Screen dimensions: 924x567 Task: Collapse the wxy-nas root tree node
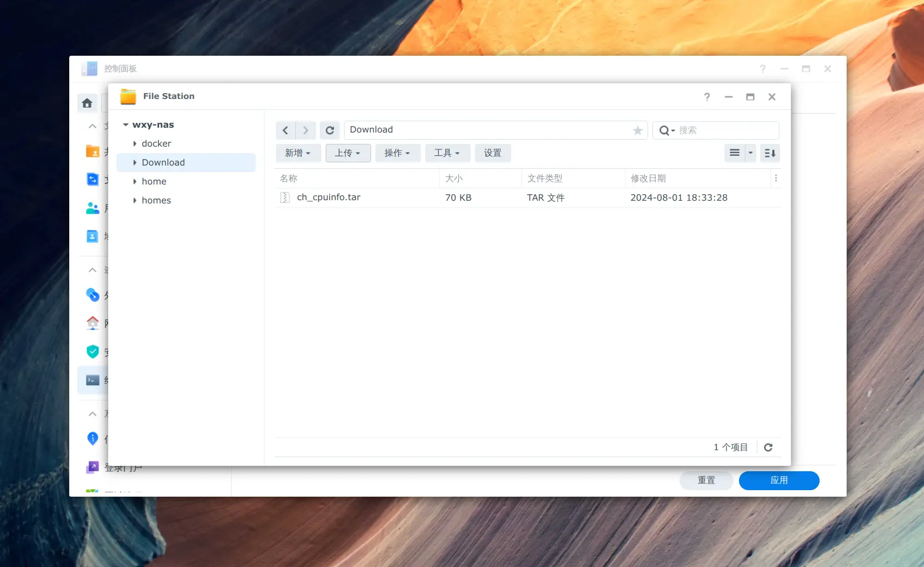tap(126, 124)
